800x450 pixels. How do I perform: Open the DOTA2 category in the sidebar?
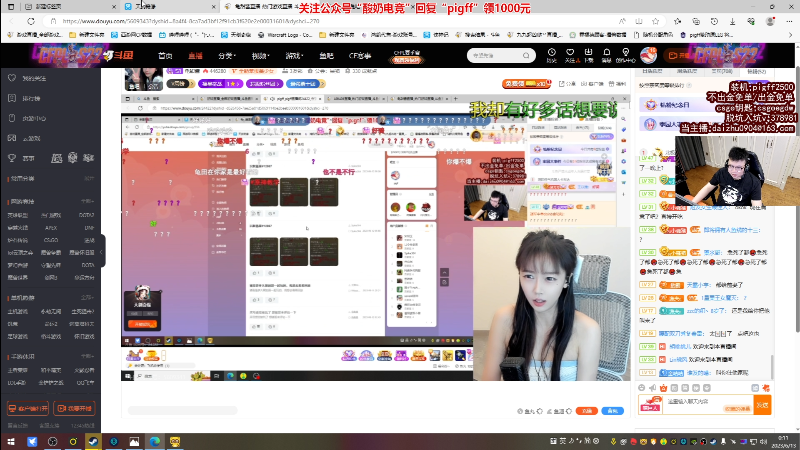87,215
